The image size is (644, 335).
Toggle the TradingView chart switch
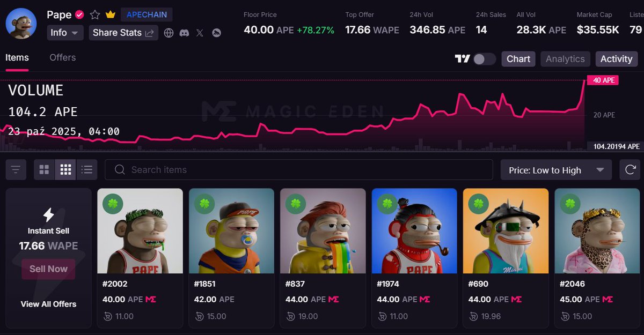tap(484, 59)
